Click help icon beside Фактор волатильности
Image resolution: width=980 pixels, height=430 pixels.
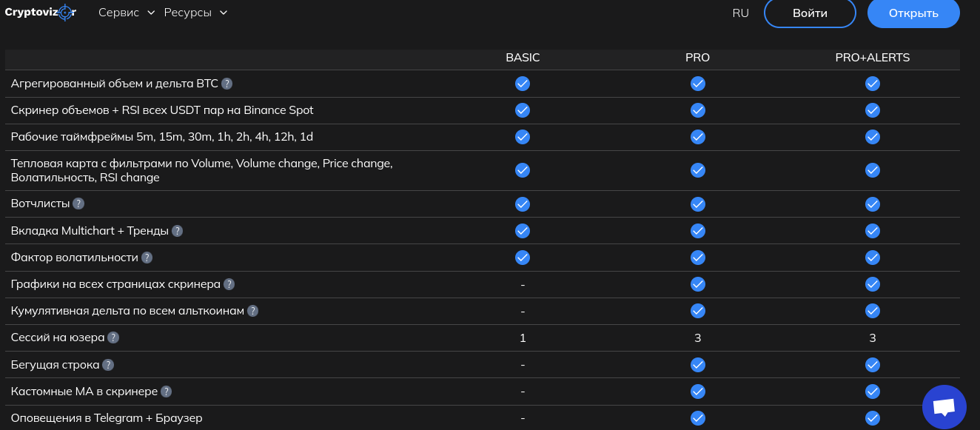(x=147, y=258)
